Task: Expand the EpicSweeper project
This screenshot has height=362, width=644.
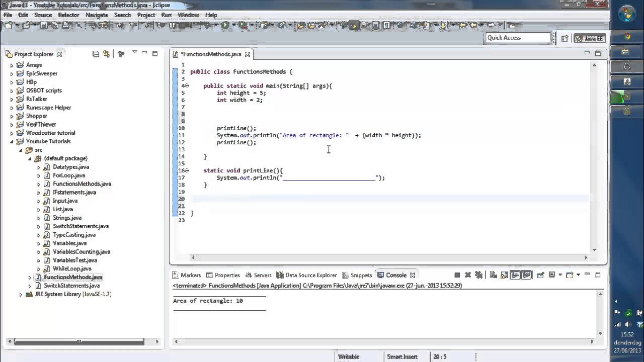Action: tap(12, 74)
